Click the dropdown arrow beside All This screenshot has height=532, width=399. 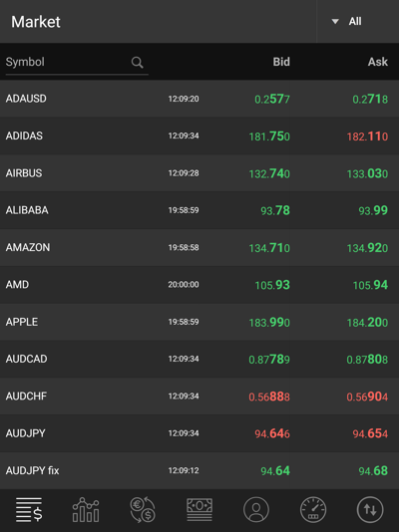coord(335,21)
